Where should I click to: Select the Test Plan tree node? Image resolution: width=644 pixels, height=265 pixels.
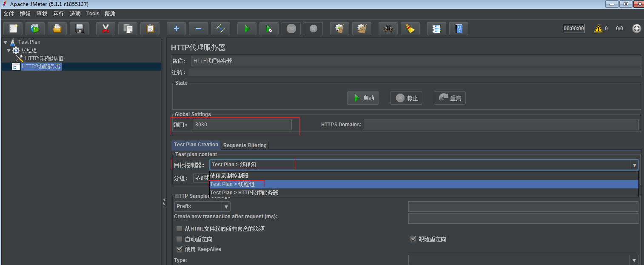[29, 42]
